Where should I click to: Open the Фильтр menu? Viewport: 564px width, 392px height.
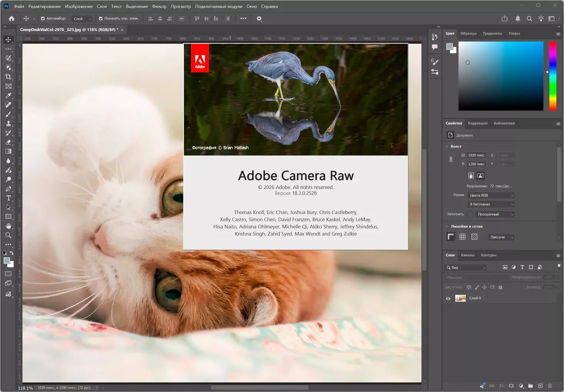(x=159, y=6)
